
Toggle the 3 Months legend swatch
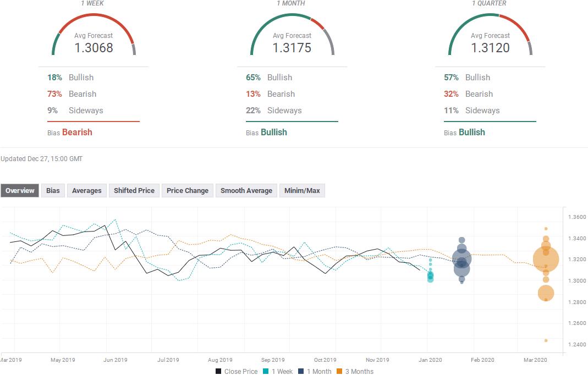click(339, 371)
